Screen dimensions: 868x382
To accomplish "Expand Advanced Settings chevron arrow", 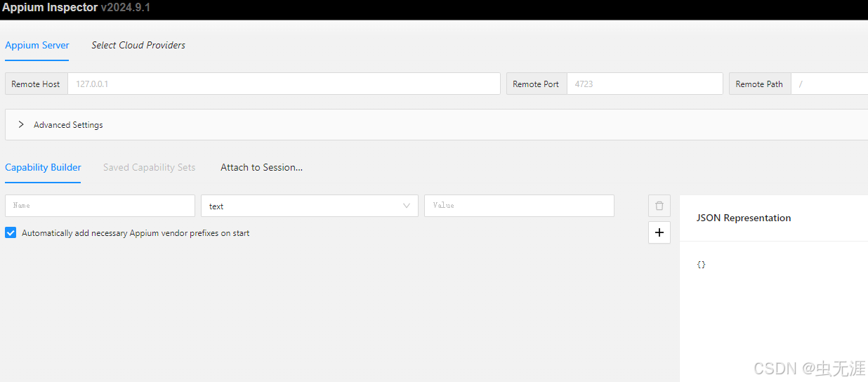I will tap(21, 124).
